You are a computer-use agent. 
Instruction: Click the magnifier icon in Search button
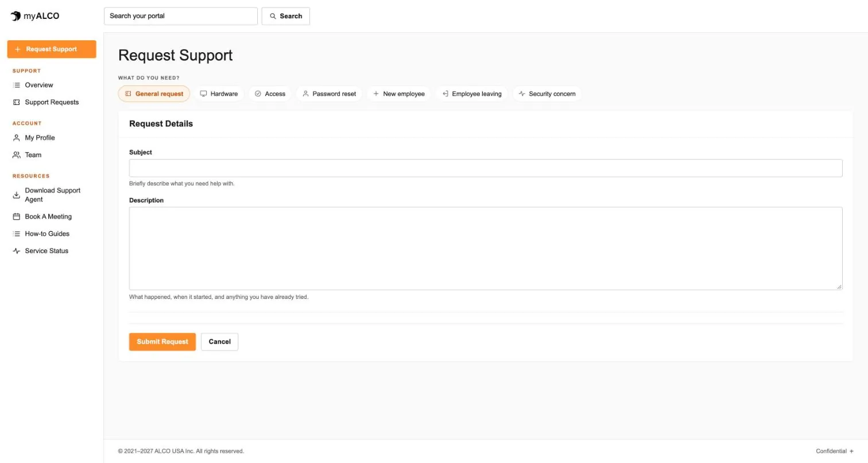pyautogui.click(x=273, y=16)
